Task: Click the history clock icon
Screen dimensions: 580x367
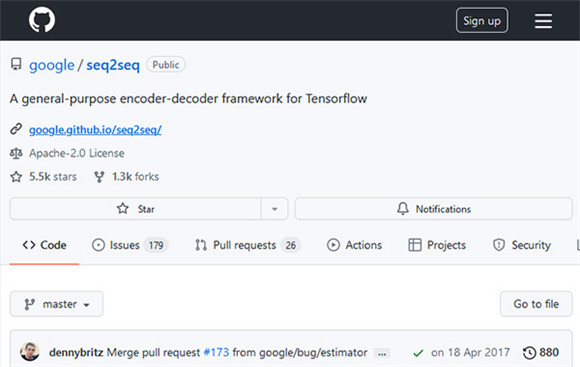Action: coord(530,353)
